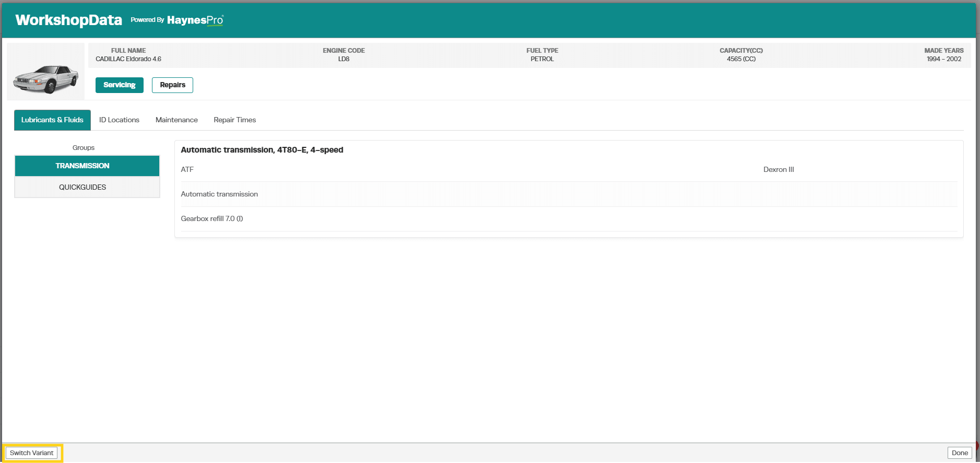Click the LD8 engine code value
This screenshot has height=463, width=980.
(x=344, y=59)
